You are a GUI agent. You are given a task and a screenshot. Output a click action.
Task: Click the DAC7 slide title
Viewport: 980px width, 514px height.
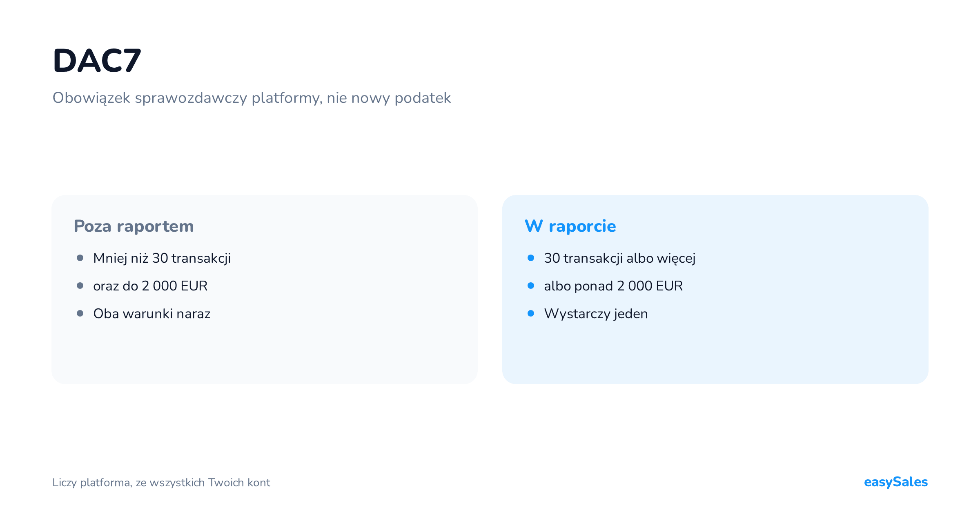[x=97, y=61]
